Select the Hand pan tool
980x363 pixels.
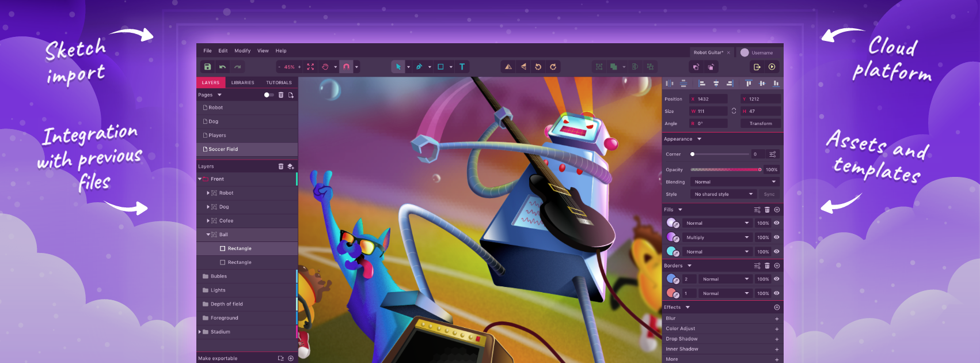pyautogui.click(x=325, y=67)
